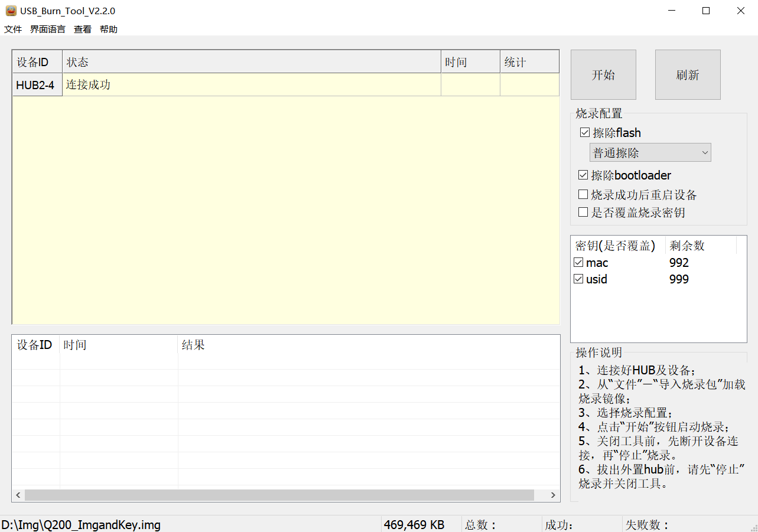Click the 状态 column header
The image size is (758, 532).
tap(77, 61)
